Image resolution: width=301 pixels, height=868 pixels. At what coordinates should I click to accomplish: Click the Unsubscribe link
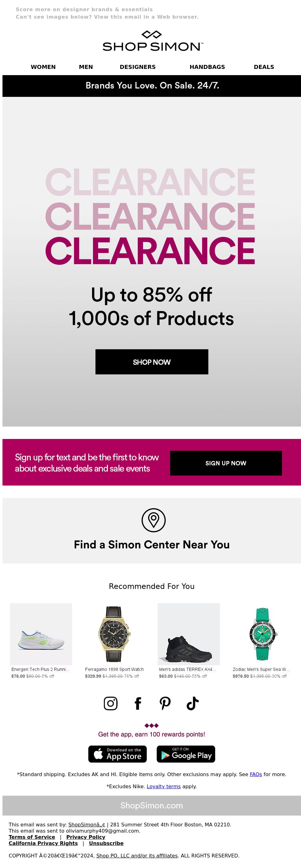(106, 843)
